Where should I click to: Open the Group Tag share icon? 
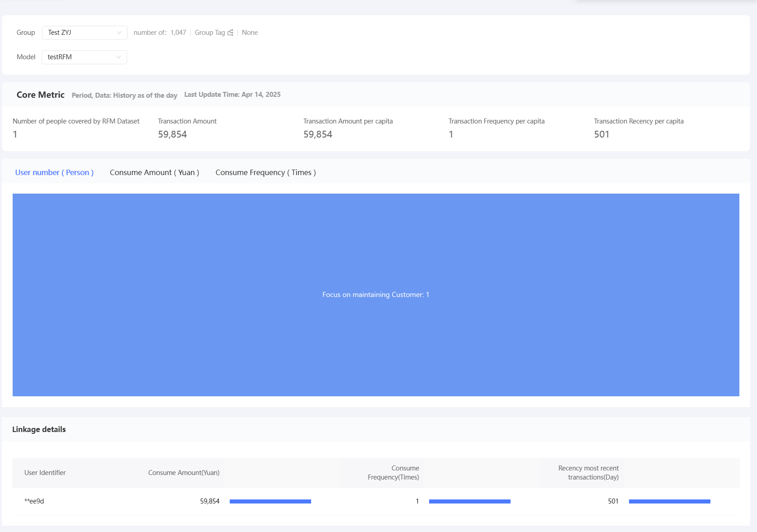click(x=231, y=33)
